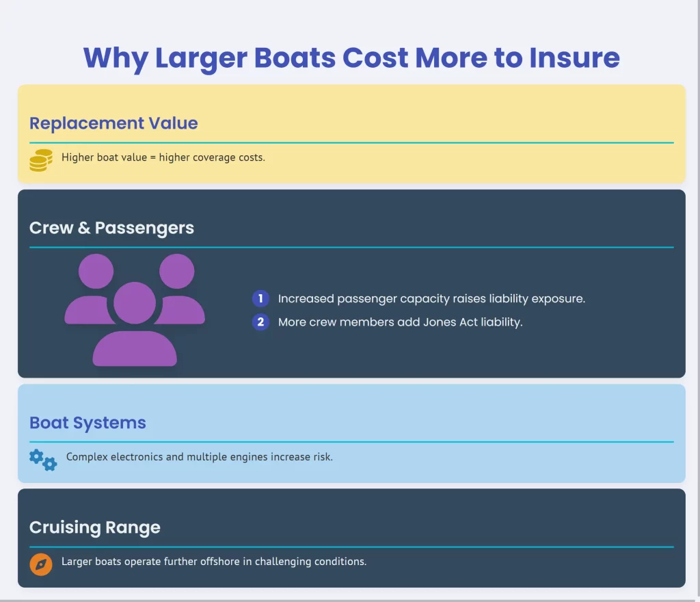Click the 'Larger boats operate further offshore' text

tap(214, 562)
